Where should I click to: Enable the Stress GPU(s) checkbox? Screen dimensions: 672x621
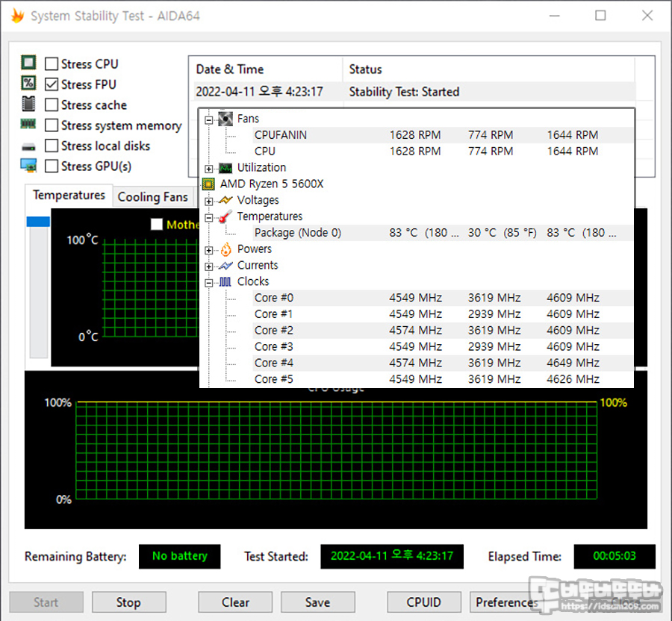click(52, 166)
